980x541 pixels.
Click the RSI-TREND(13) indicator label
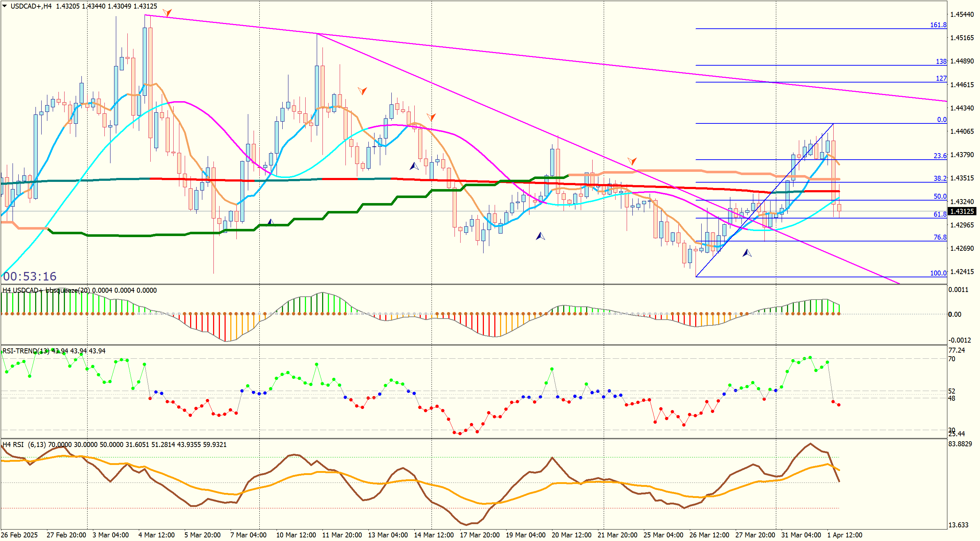[x=26, y=351]
